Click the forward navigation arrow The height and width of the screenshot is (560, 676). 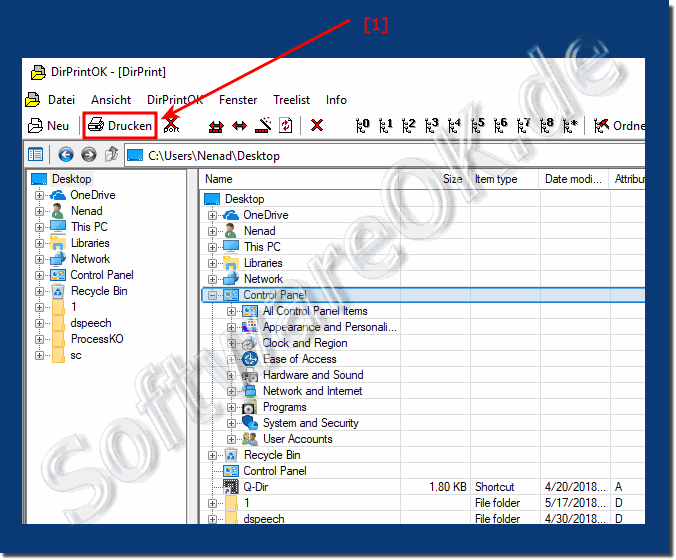coord(89,154)
